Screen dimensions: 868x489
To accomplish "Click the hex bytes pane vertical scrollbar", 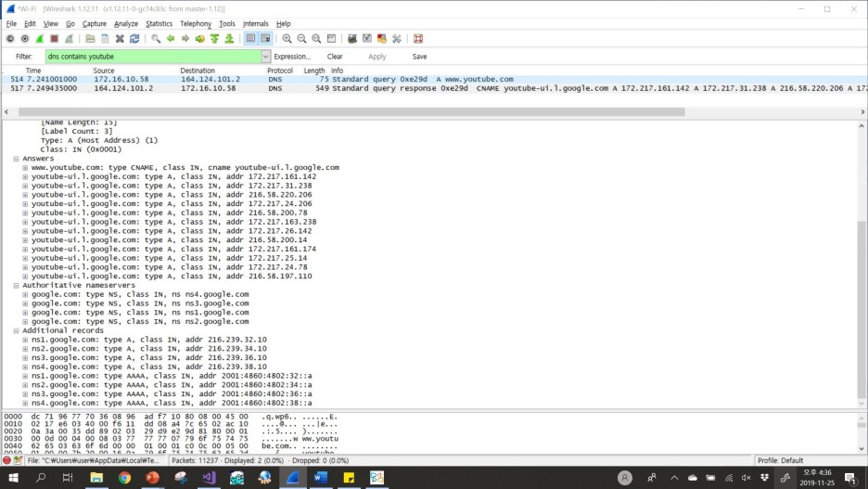I will 862,425.
